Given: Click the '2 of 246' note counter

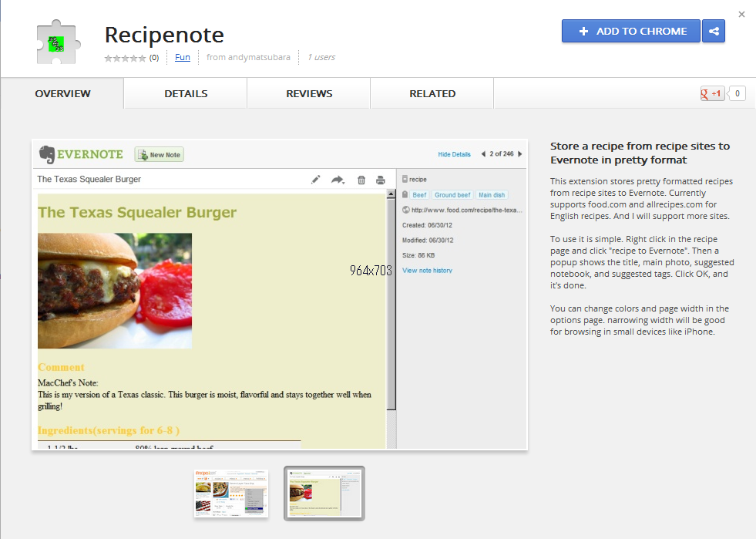Looking at the screenshot, I should point(502,154).
